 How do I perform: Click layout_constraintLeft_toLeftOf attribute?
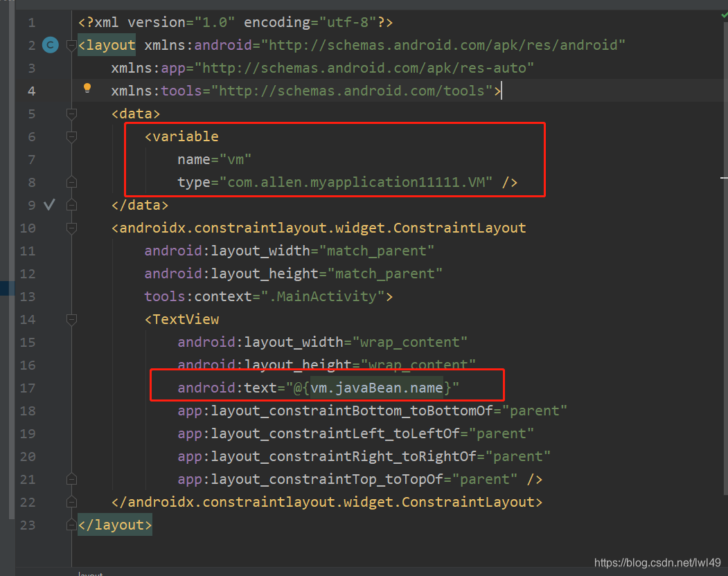click(x=355, y=433)
